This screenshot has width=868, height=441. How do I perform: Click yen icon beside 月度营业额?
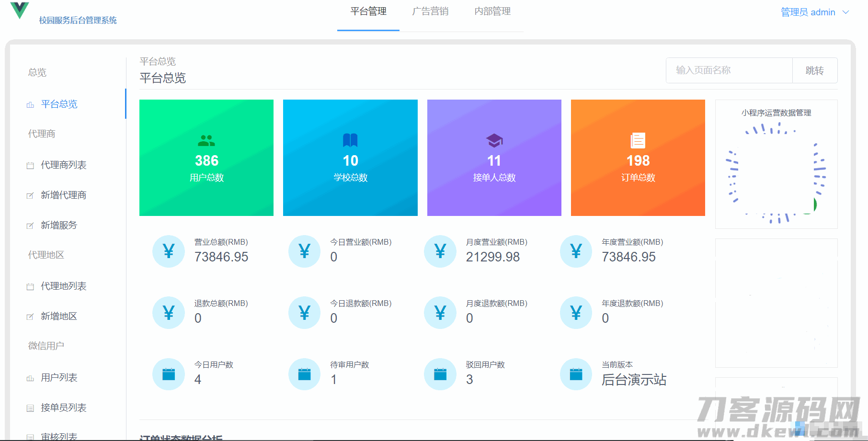tap(440, 251)
